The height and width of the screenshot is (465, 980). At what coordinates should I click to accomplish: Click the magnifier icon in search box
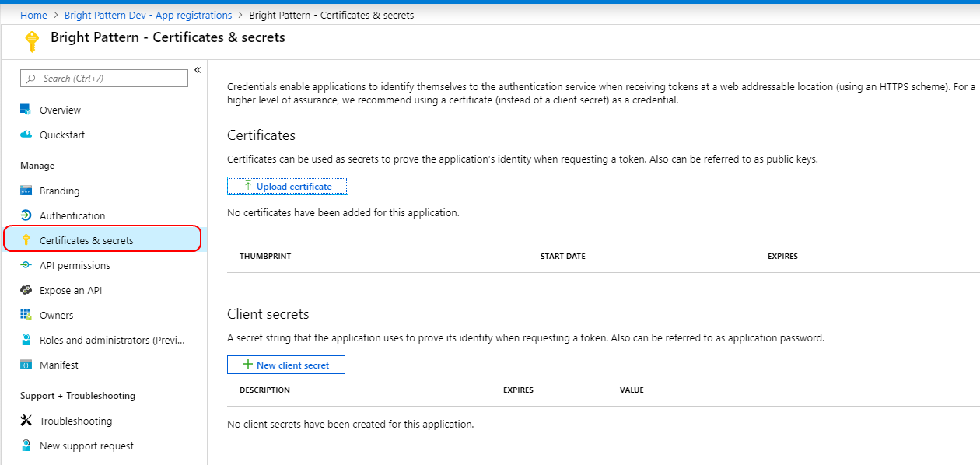tap(31, 79)
